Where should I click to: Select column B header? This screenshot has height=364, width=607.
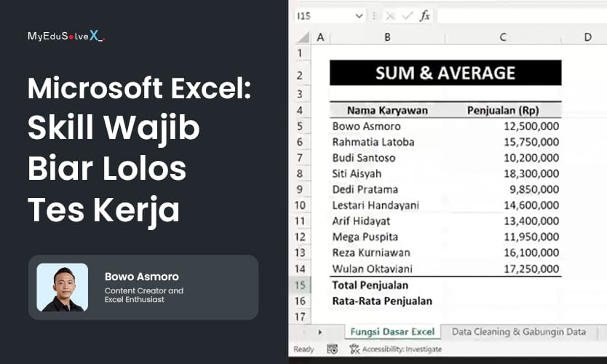[387, 37]
